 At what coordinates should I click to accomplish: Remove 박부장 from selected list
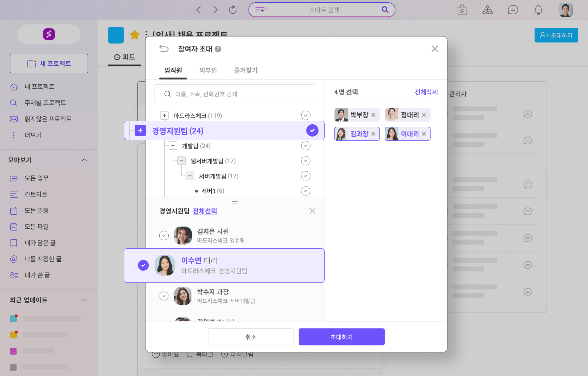pyautogui.click(x=373, y=115)
